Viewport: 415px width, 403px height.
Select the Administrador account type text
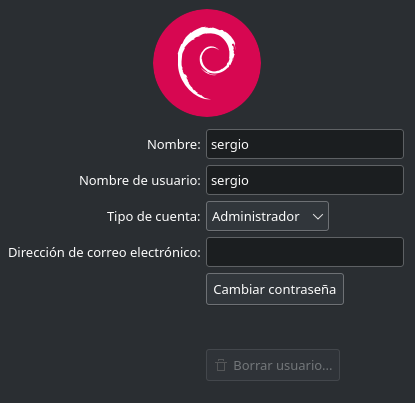point(255,217)
